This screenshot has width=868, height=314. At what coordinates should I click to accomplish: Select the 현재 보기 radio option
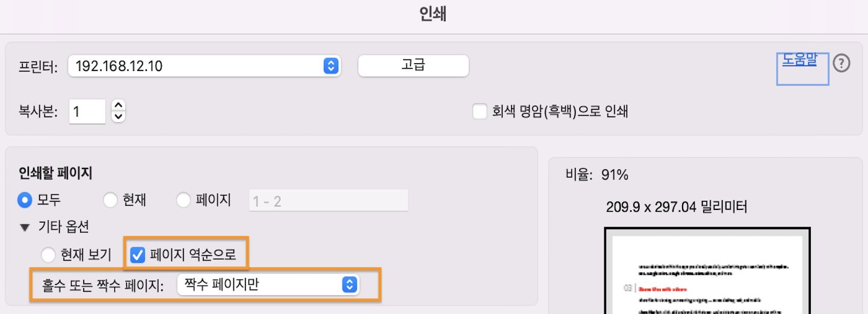pos(46,255)
